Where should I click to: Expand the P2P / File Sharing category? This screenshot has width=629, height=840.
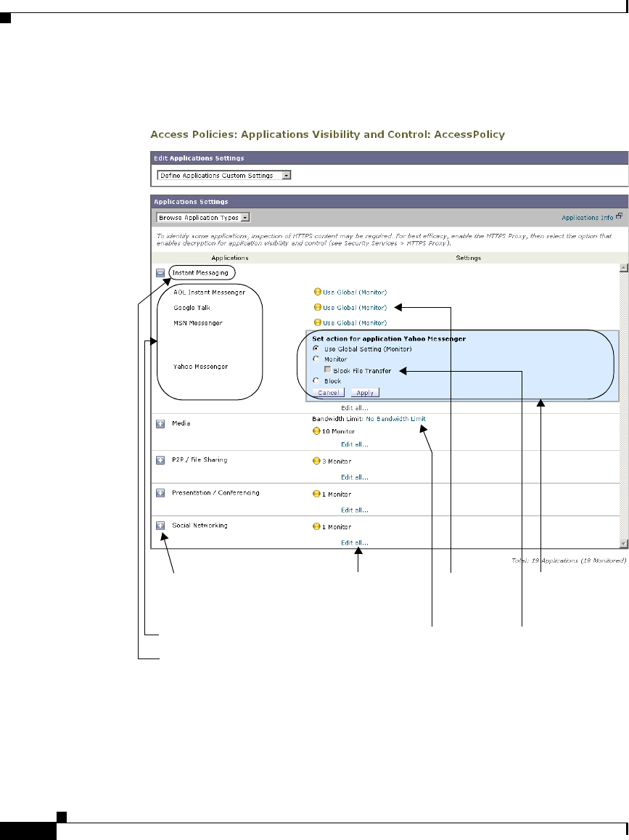coord(160,460)
